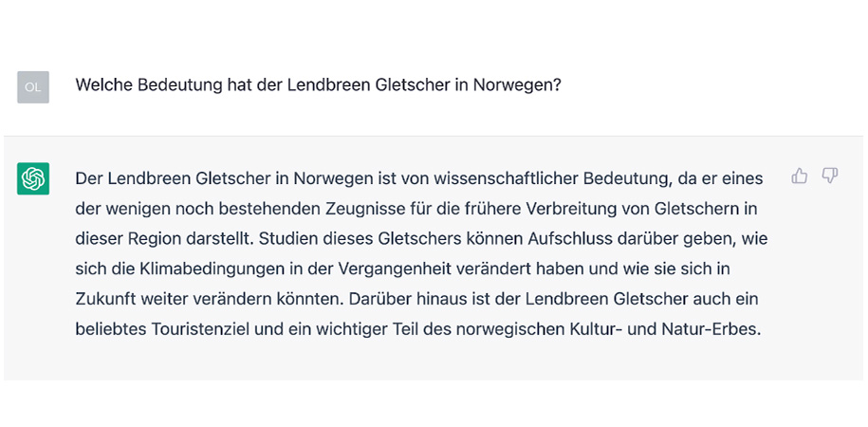Image resolution: width=868 pixels, height=427 pixels.
Task: Click the gray OL user avatar
Action: pos(33,86)
